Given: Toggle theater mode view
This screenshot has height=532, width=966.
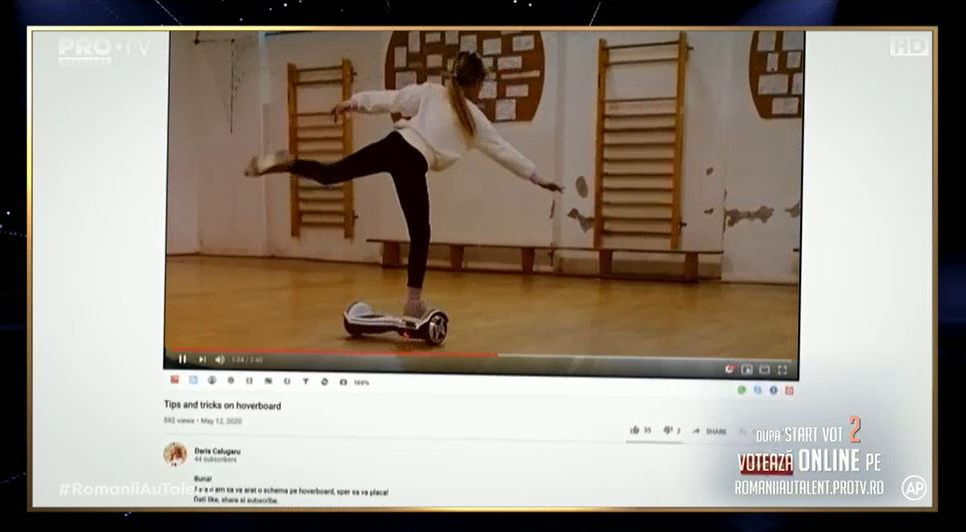Looking at the screenshot, I should point(765,370).
